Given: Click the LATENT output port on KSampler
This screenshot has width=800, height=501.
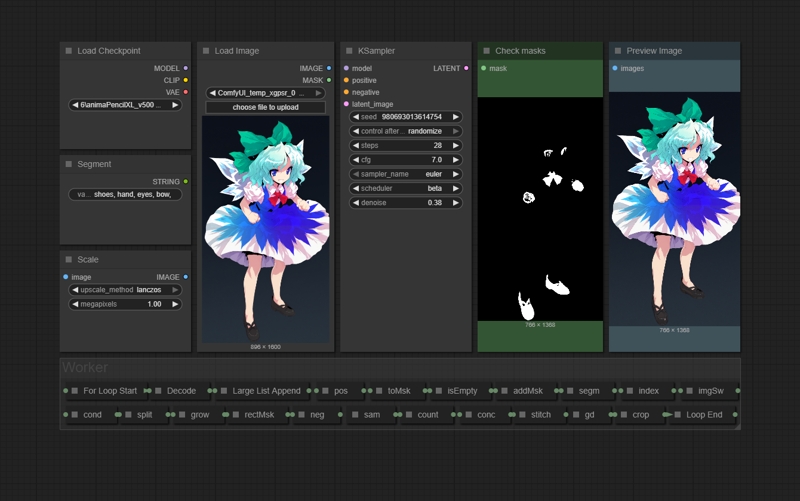Looking at the screenshot, I should pos(466,68).
